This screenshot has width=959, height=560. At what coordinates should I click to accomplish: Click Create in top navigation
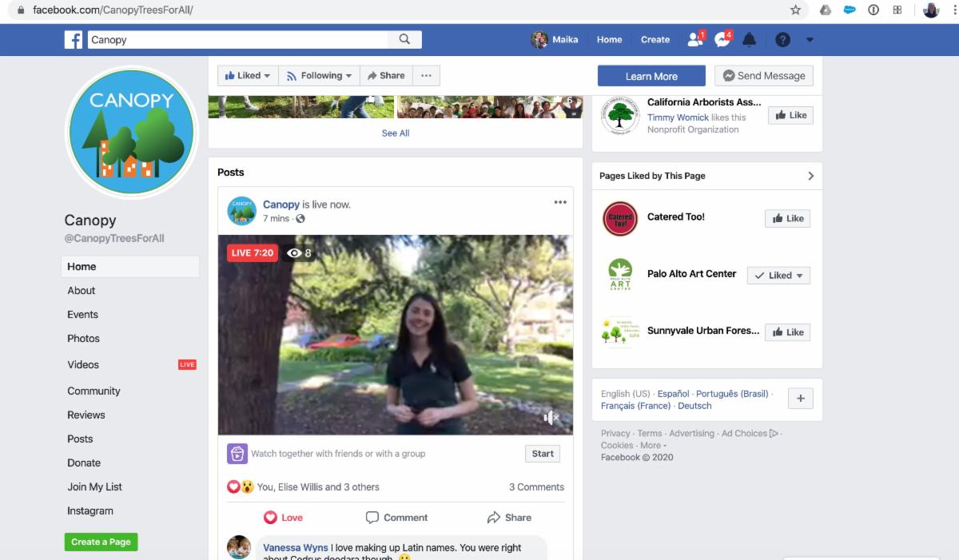click(x=655, y=40)
